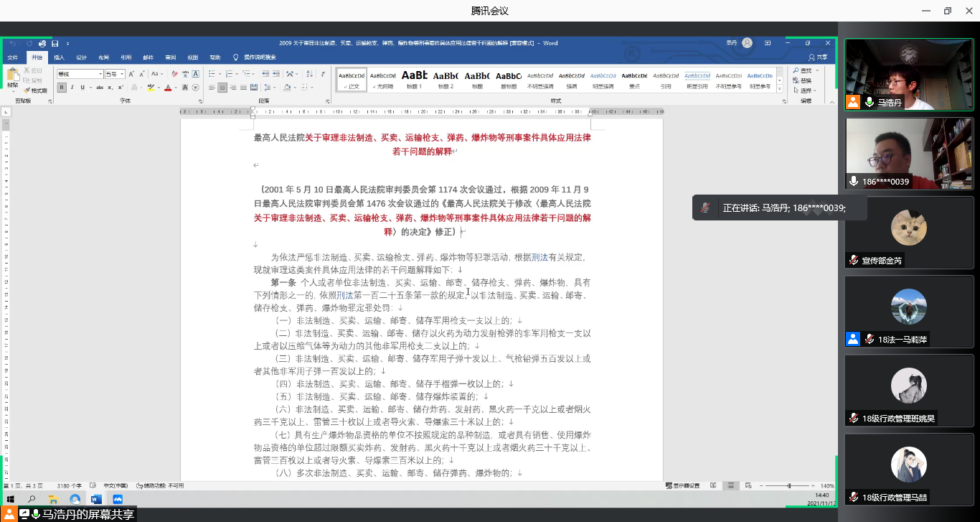The image size is (980, 522).
Task: Apply the 标题 1 heading style
Action: (x=415, y=79)
